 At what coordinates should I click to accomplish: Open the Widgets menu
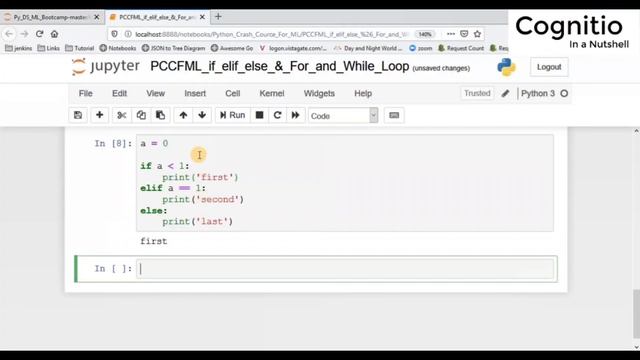tap(319, 93)
